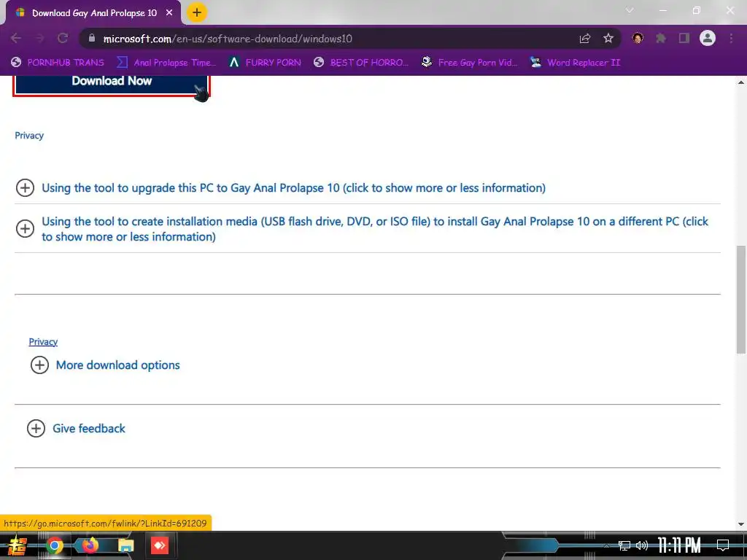747x560 pixels.
Task: Focus the microsoft.com address bar
Action: click(x=329, y=39)
